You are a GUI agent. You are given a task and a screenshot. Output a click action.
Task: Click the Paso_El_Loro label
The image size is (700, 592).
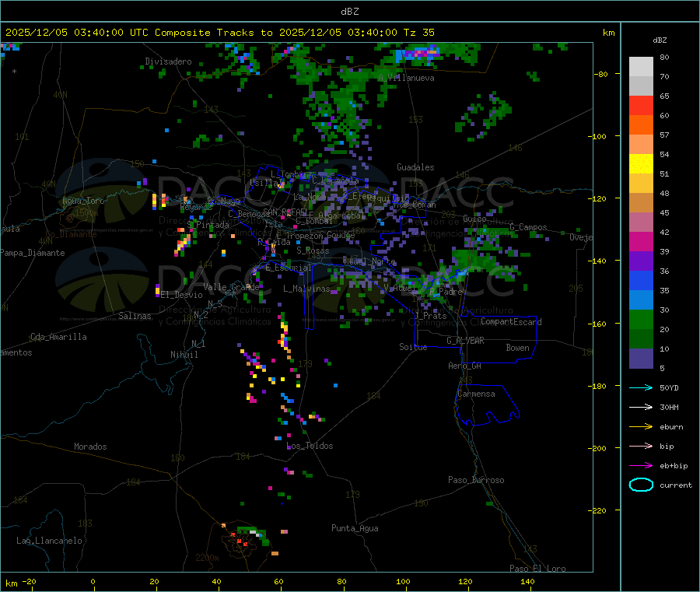(x=537, y=569)
